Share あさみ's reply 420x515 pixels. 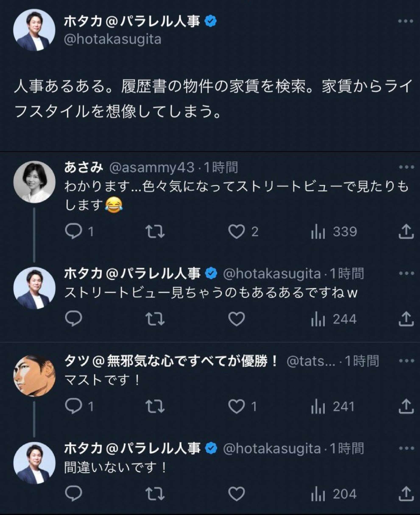(x=406, y=232)
